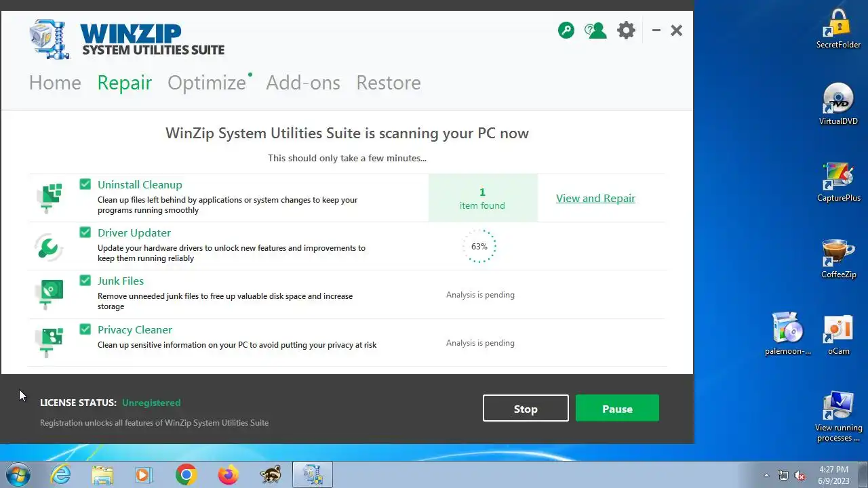
Task: Click the Junk Files row icon
Action: coord(50,294)
